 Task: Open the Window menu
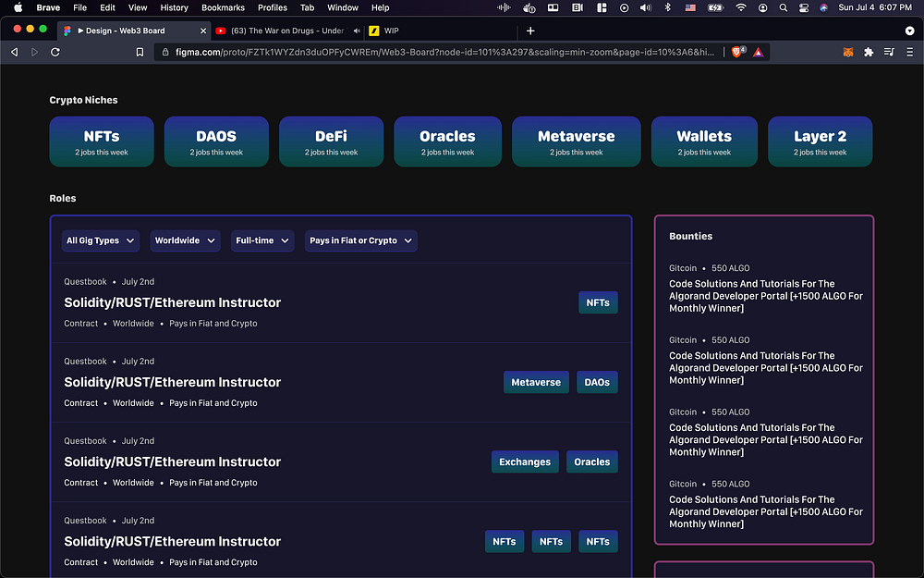(x=343, y=7)
